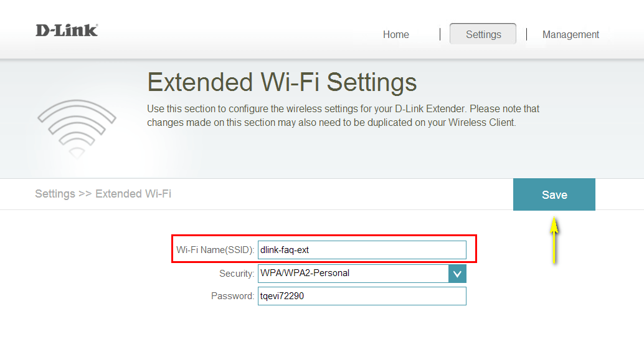The width and height of the screenshot is (644, 354).
Task: Click the separator between Settings and Management
Action: [x=526, y=34]
